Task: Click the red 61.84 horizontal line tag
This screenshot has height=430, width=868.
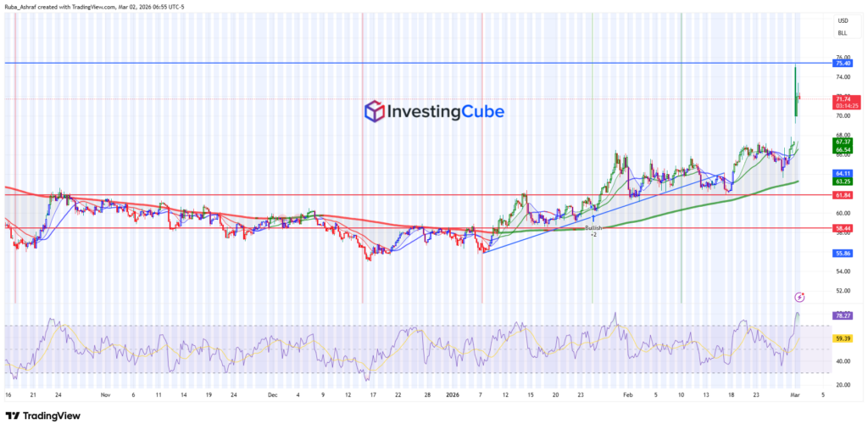Action: [x=842, y=195]
